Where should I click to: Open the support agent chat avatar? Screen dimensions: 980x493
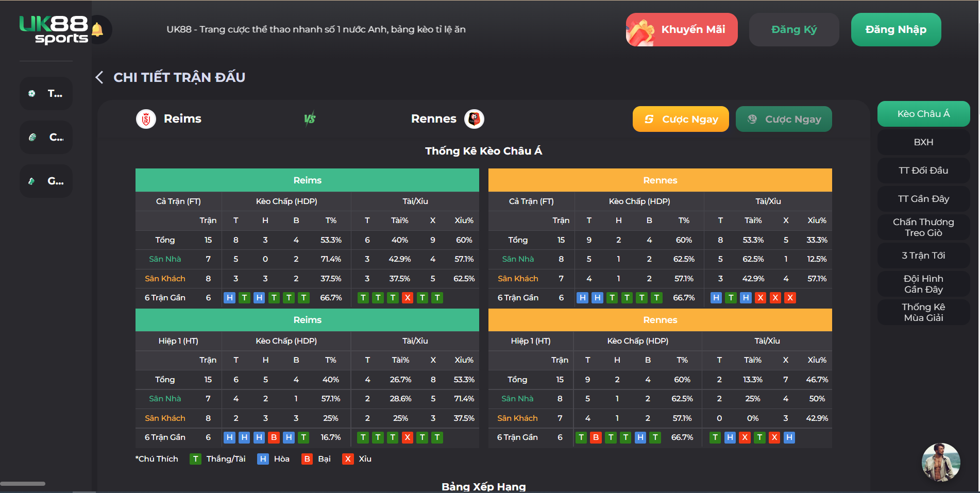[941, 462]
